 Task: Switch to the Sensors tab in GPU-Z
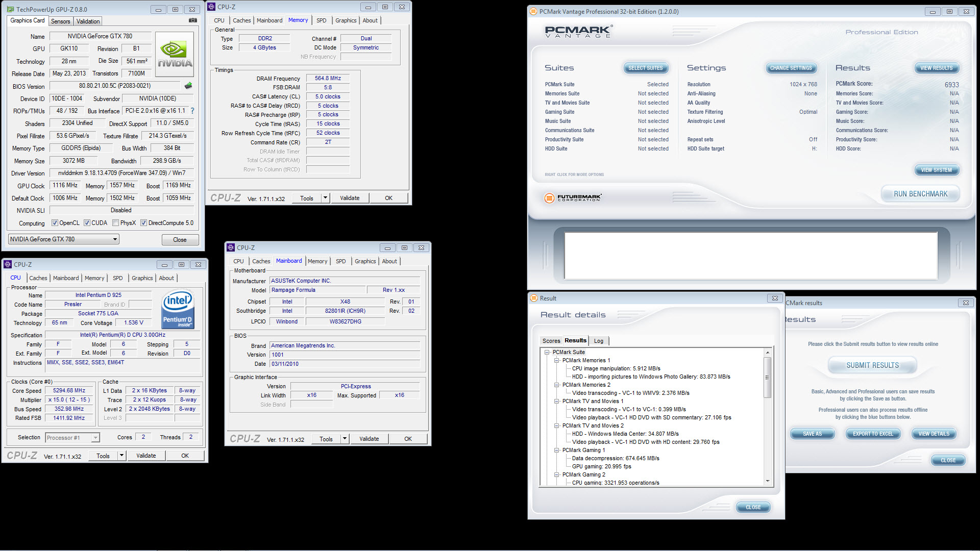61,21
